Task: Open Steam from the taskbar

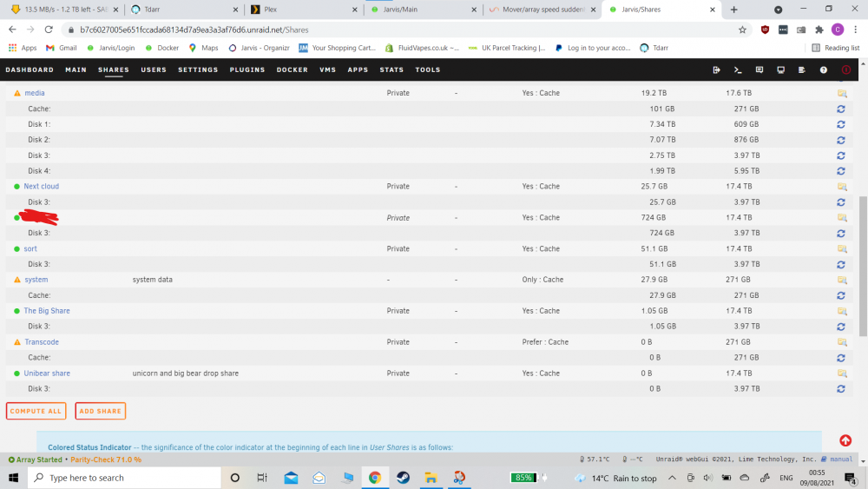Action: click(x=403, y=478)
